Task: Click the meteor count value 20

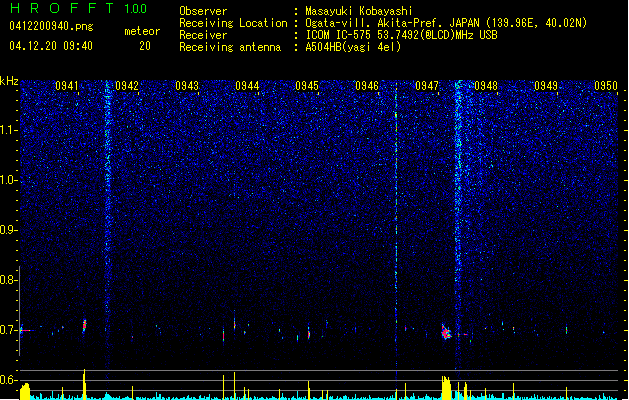Action: coord(145,46)
